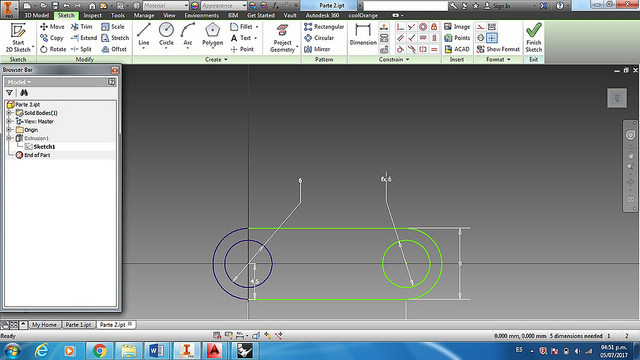Click the Rotate tool
The image size is (640, 360).
tap(53, 49)
